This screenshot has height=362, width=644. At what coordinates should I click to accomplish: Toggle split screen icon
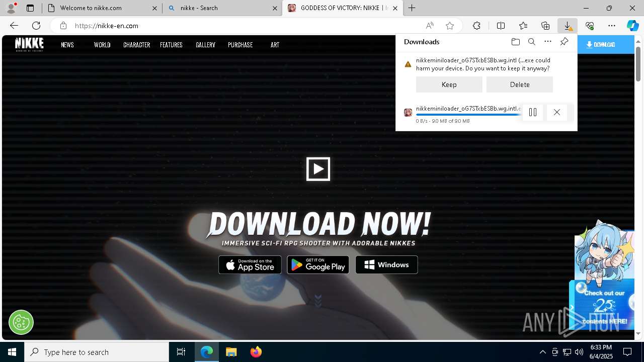[501, 26]
